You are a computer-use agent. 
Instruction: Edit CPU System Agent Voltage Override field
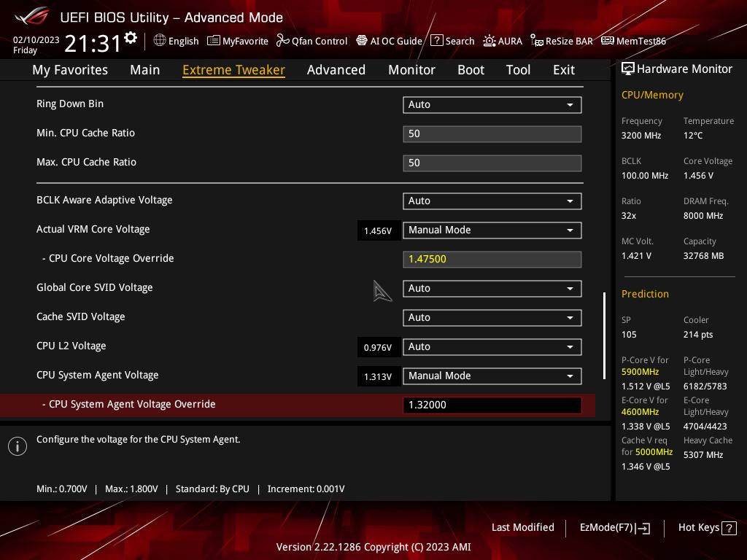pyautogui.click(x=492, y=405)
